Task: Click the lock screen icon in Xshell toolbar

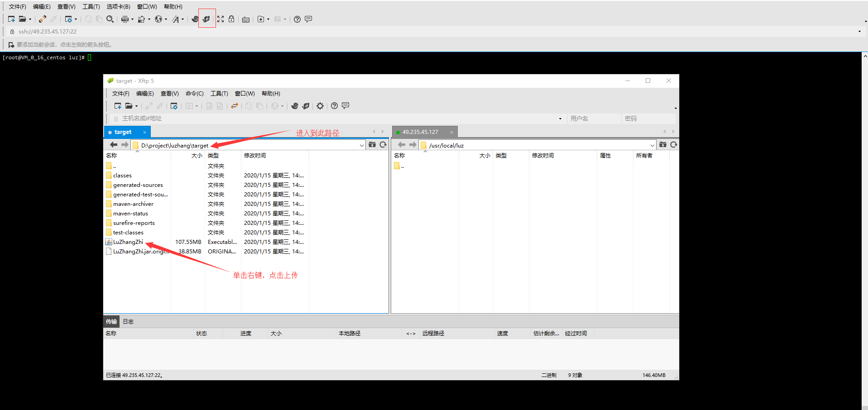Action: point(231,19)
